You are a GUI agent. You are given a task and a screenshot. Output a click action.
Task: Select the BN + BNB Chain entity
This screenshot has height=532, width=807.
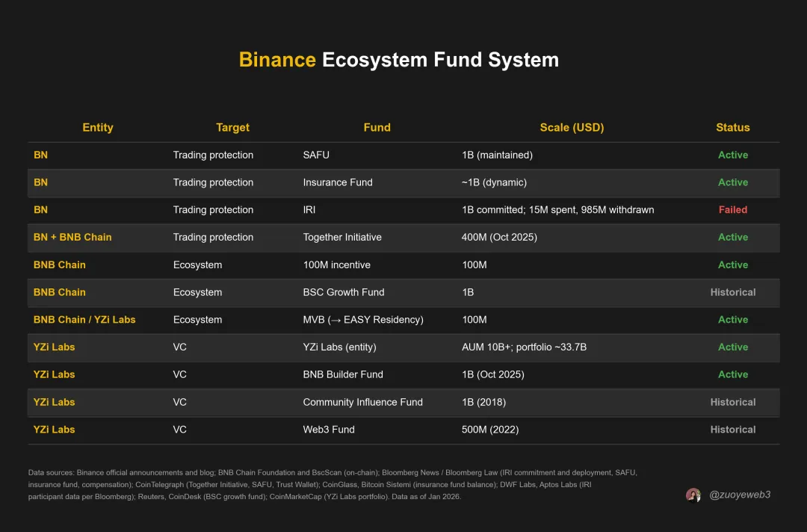[x=72, y=238]
